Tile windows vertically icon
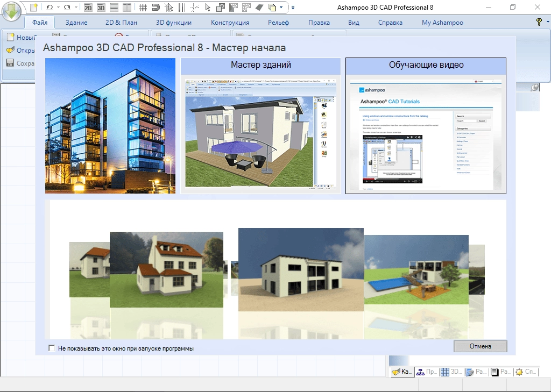The height and width of the screenshot is (392, 551). point(127,7)
